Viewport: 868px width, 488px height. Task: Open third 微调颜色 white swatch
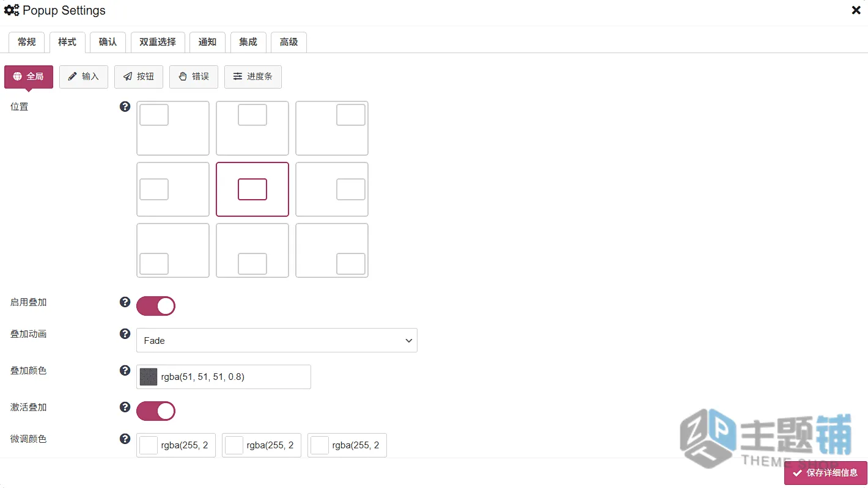(x=320, y=445)
